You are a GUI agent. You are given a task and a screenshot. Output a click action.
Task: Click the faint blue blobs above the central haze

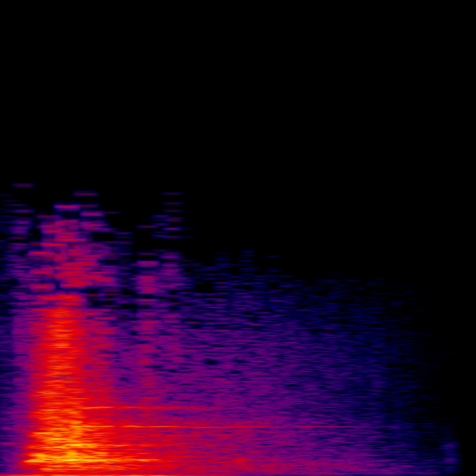(x=246, y=255)
